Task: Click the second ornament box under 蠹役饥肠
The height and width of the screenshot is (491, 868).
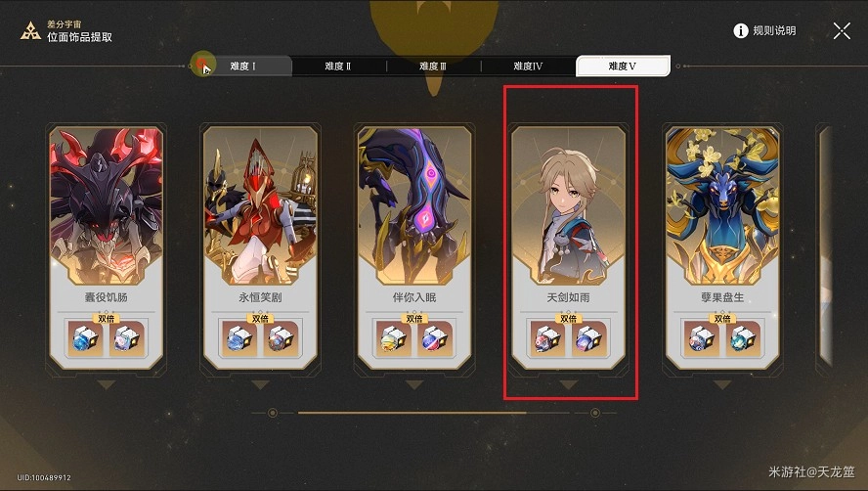Action: pyautogui.click(x=127, y=338)
